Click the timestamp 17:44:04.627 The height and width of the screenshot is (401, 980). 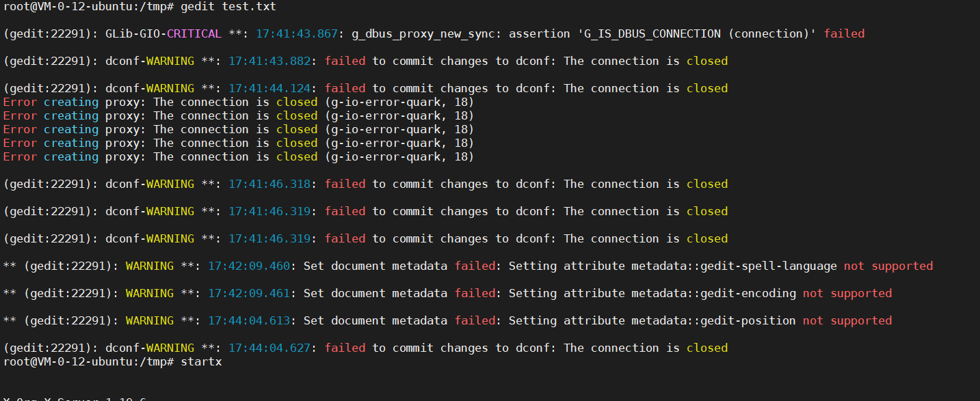pos(269,348)
